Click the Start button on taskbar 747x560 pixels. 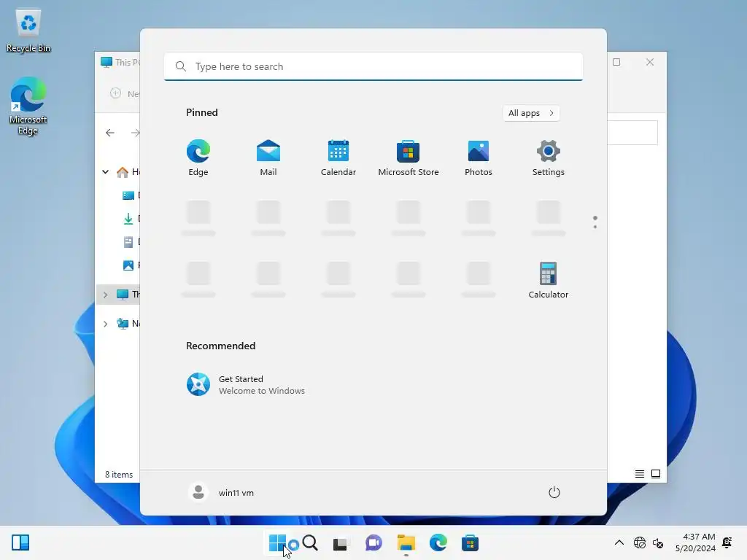click(x=277, y=542)
